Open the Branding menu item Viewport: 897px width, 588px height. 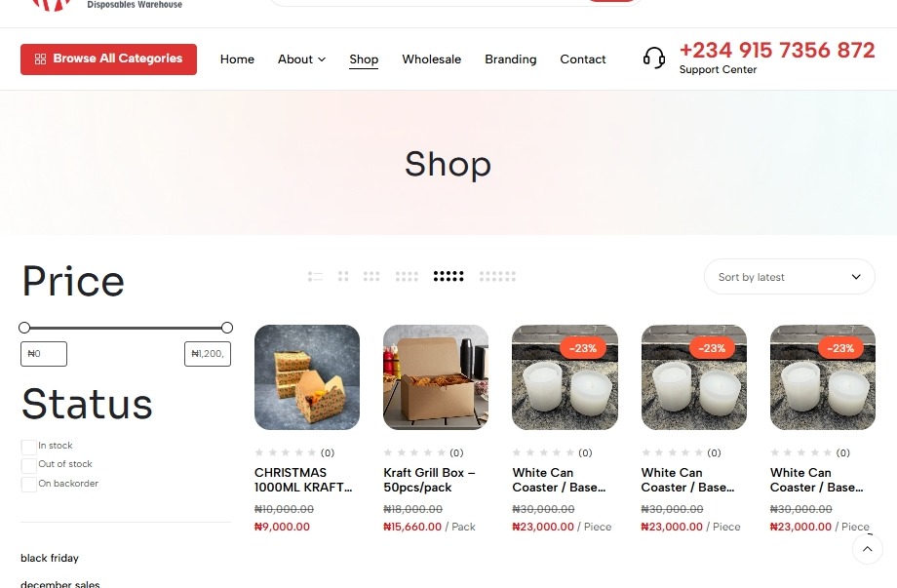510,59
